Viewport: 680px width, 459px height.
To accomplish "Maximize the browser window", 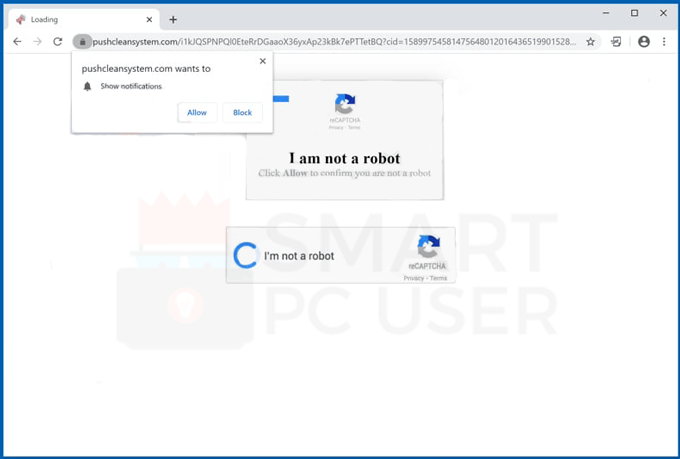I will click(634, 13).
